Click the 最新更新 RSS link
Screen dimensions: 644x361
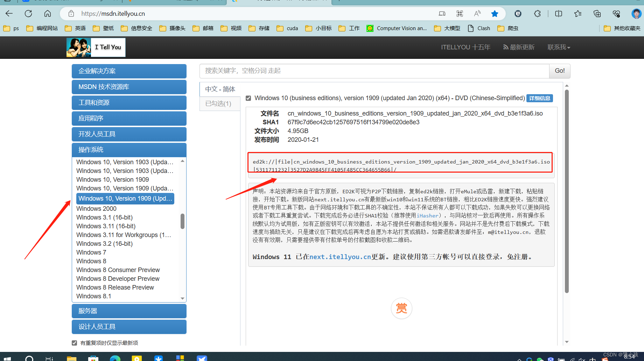coord(519,47)
